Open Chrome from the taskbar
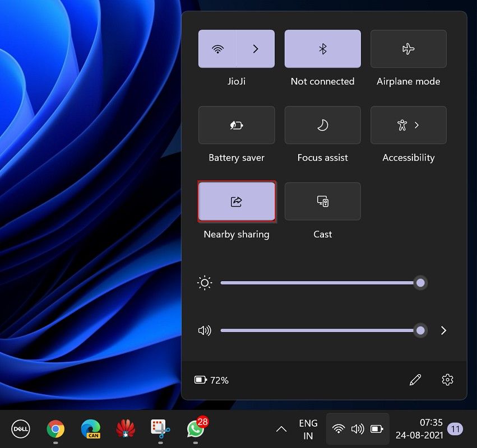 55,429
